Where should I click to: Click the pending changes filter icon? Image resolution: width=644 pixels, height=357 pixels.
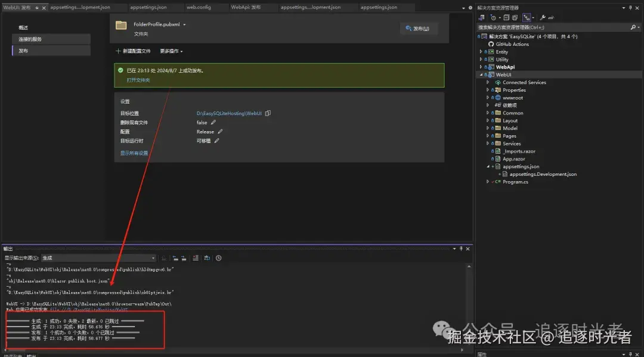[494, 18]
